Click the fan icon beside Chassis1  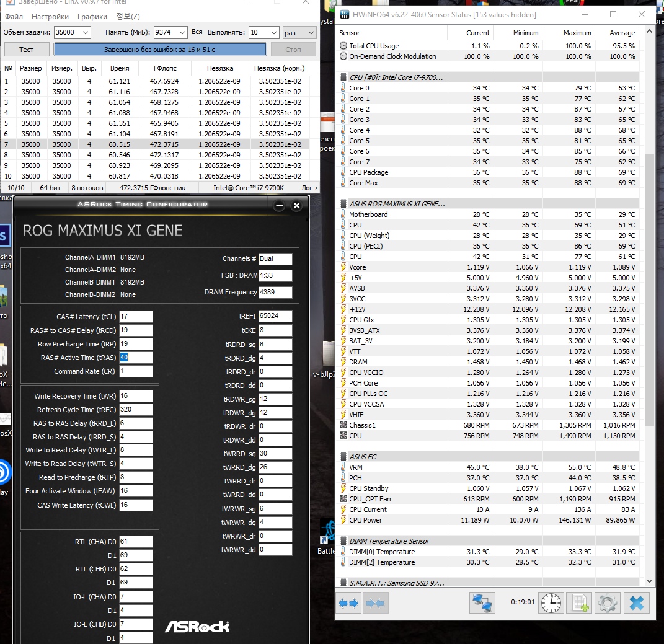pyautogui.click(x=343, y=425)
